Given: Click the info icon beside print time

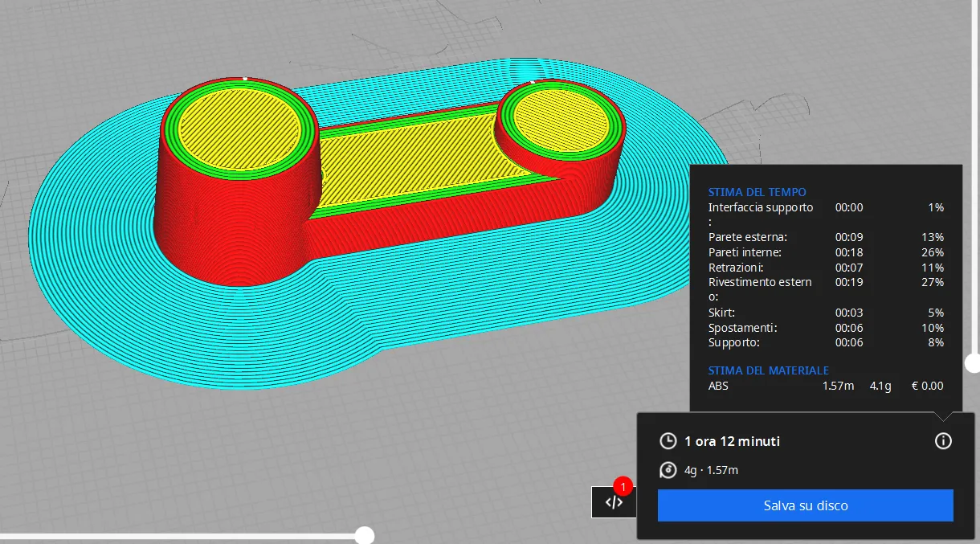Looking at the screenshot, I should coord(943,441).
